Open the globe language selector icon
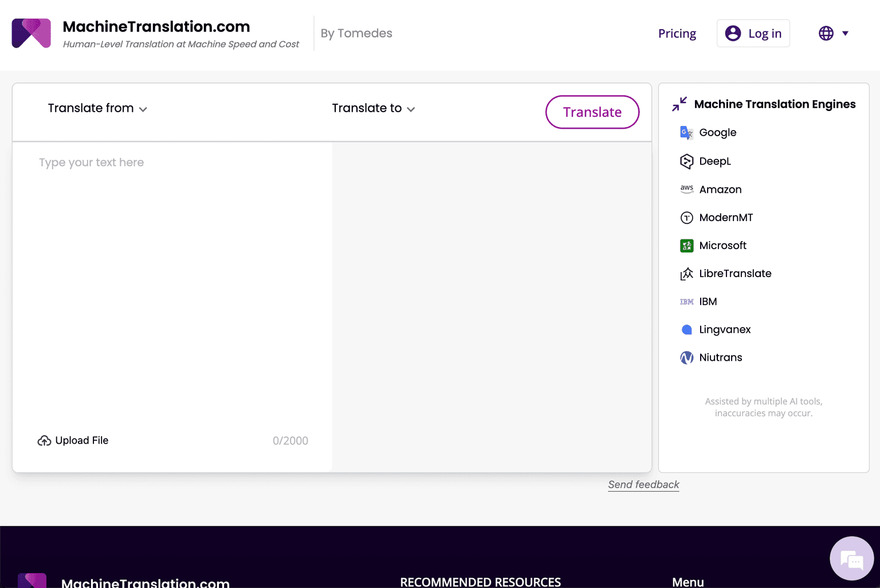This screenshot has height=588, width=880. [x=826, y=33]
